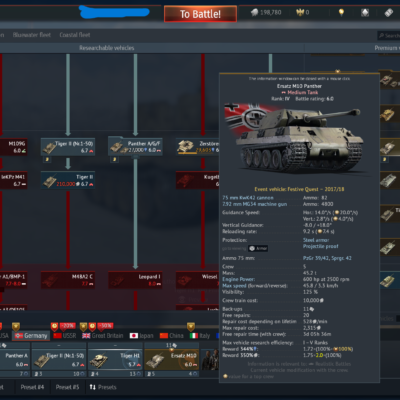Open Preset #4
Image resolution: width=400 pixels, height=400 pixels.
tap(32, 387)
